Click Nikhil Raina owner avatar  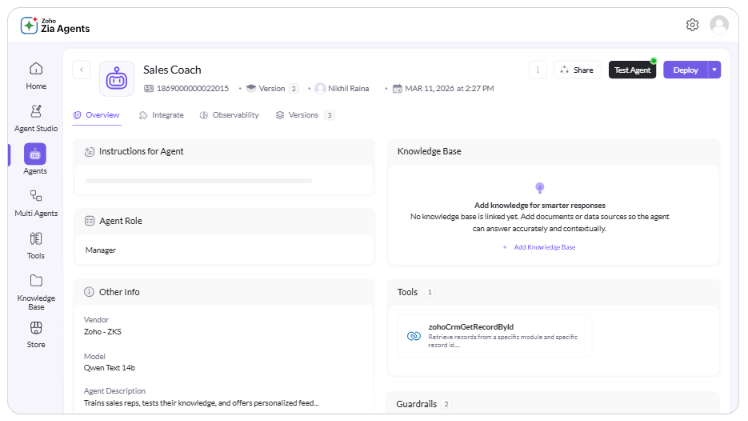point(320,88)
